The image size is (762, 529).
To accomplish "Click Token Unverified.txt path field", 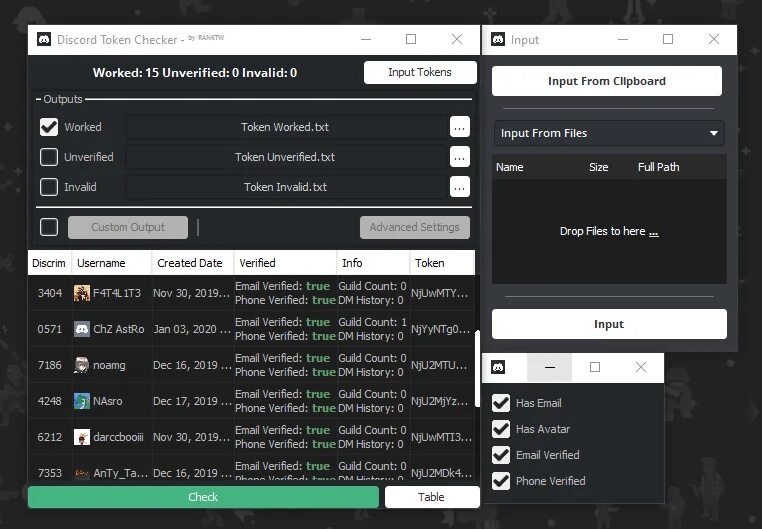I will click(285, 157).
